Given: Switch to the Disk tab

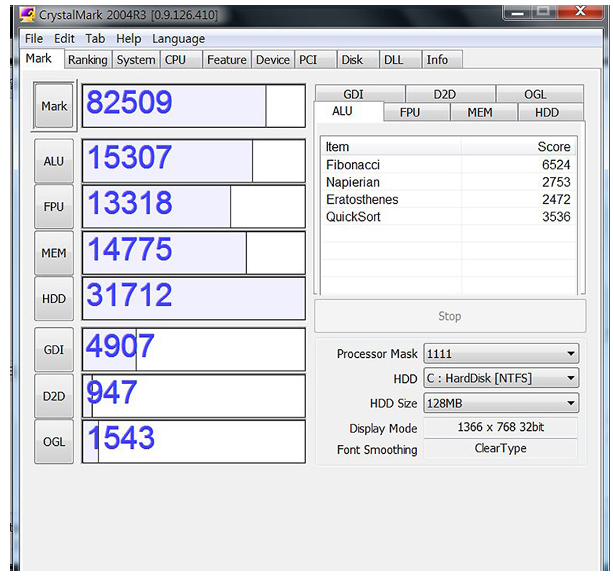Looking at the screenshot, I should pyautogui.click(x=358, y=60).
